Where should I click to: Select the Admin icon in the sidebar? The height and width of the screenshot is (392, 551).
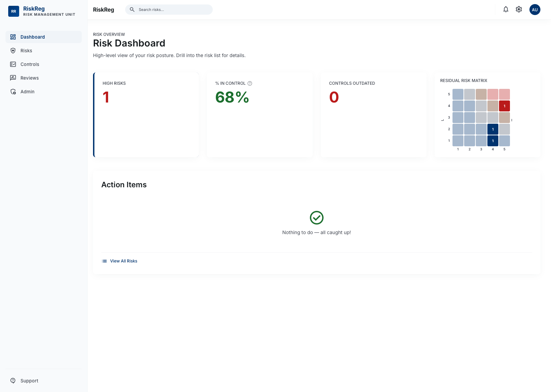13,91
